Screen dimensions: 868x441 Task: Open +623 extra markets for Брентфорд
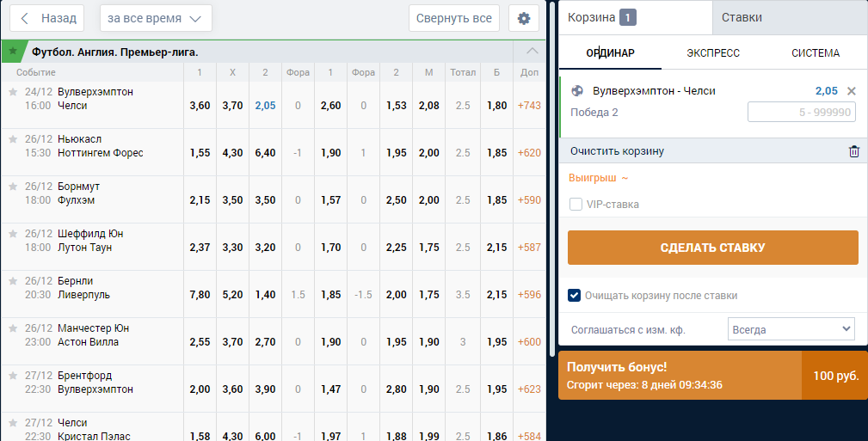pyautogui.click(x=529, y=389)
